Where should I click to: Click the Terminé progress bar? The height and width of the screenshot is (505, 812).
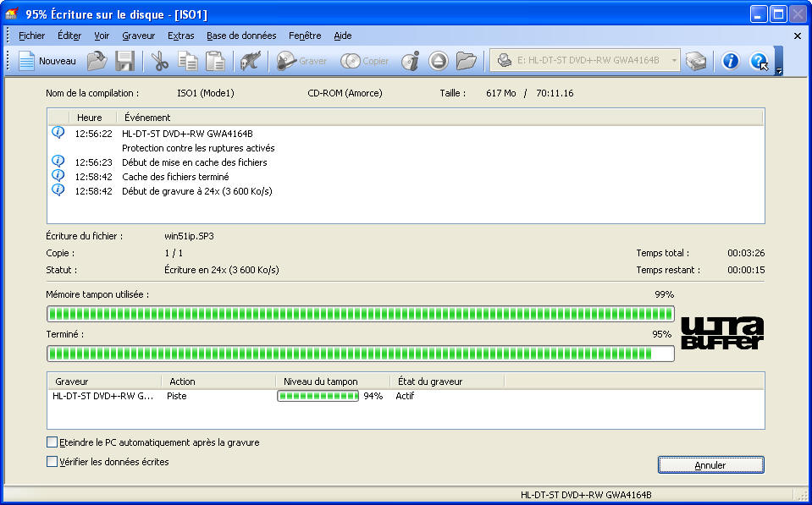pyautogui.click(x=361, y=354)
